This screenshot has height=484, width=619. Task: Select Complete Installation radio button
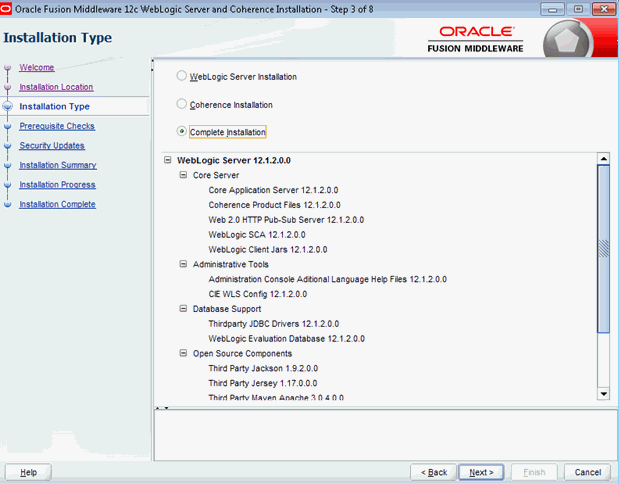(182, 131)
